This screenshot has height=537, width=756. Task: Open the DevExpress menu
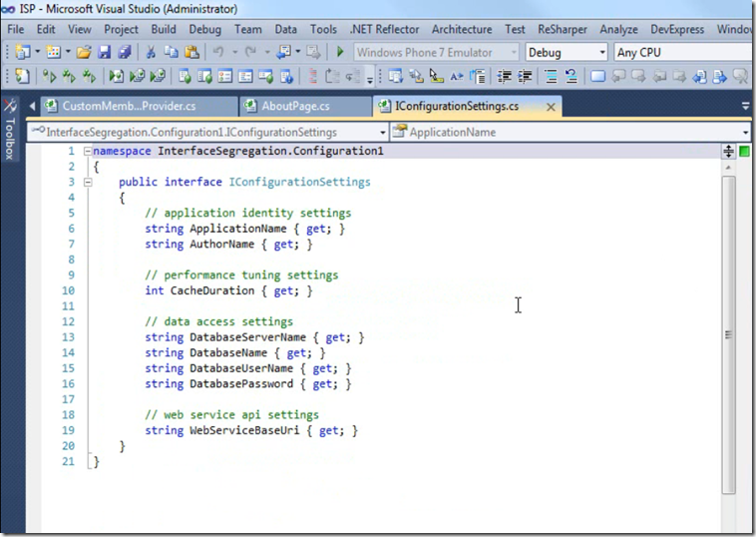pos(677,29)
